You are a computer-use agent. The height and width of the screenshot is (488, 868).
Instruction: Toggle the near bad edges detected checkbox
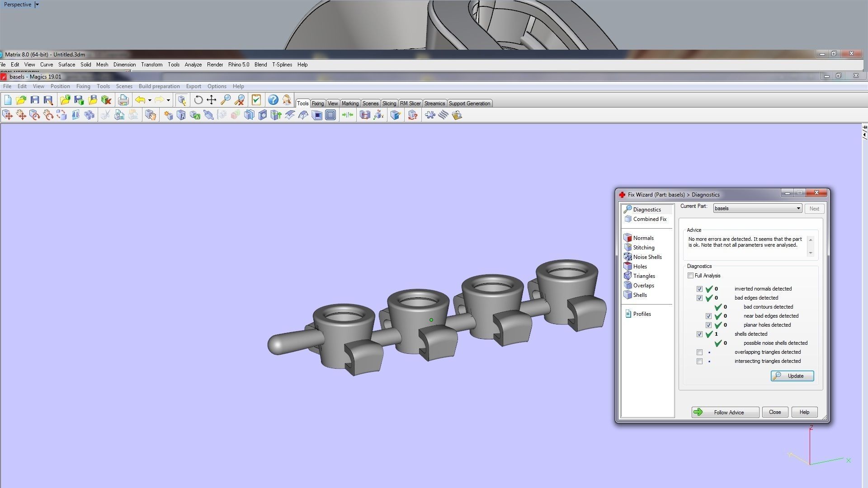pyautogui.click(x=708, y=316)
